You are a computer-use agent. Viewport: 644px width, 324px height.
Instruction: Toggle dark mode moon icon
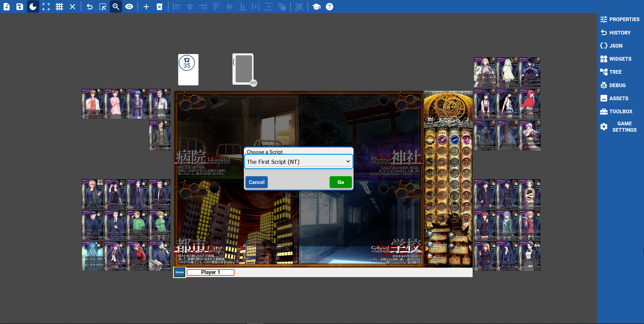click(x=33, y=7)
